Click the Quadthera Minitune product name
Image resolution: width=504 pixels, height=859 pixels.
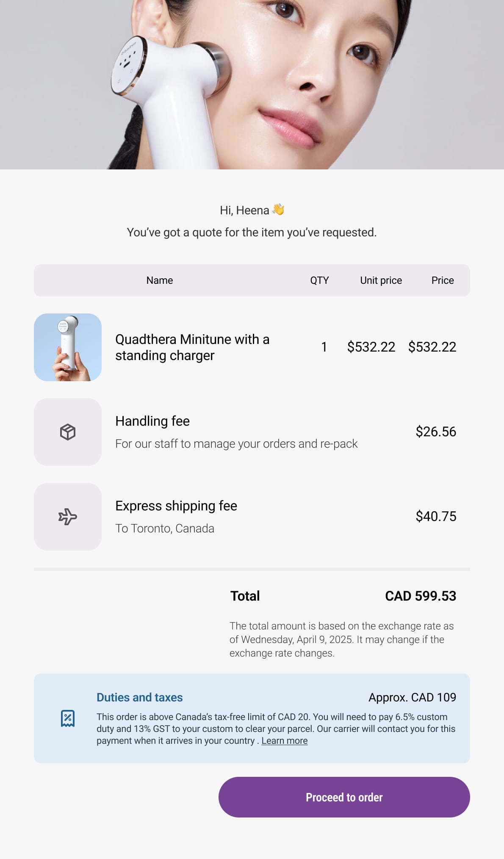click(192, 347)
